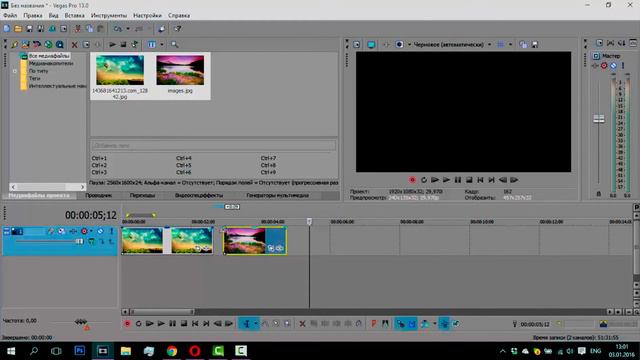Viewport: 640px width, 360px height.
Task: Toggle Auto Ripple mode
Action: pos(425,324)
